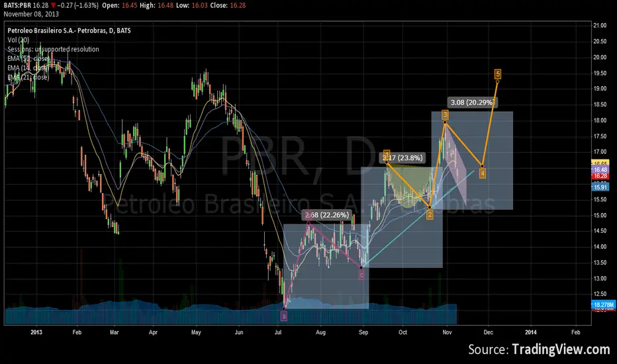
Task: Click the 20.50 price axis label
Action: (x=600, y=41)
